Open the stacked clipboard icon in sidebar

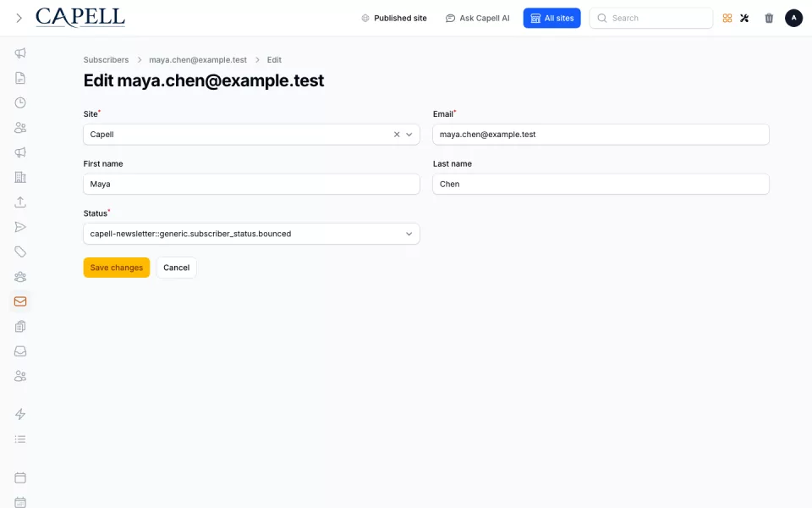pos(20,327)
